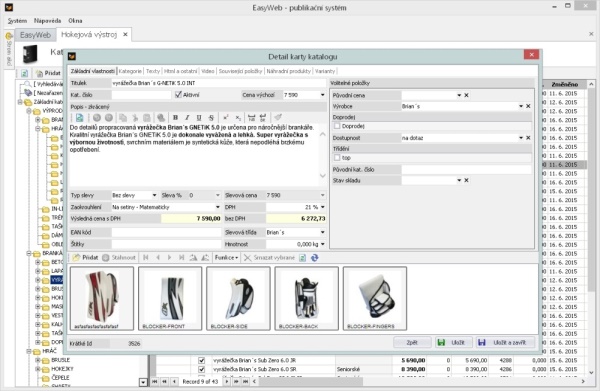The height and width of the screenshot is (391, 600).
Task: Open the Stav skladu dropdown
Action: pyautogui.click(x=459, y=180)
